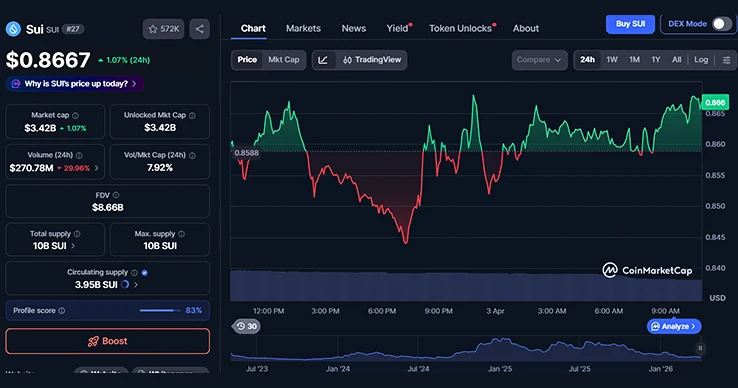Screen dimensions: 738x388
Task: Select the 1M time range
Action: (634, 60)
